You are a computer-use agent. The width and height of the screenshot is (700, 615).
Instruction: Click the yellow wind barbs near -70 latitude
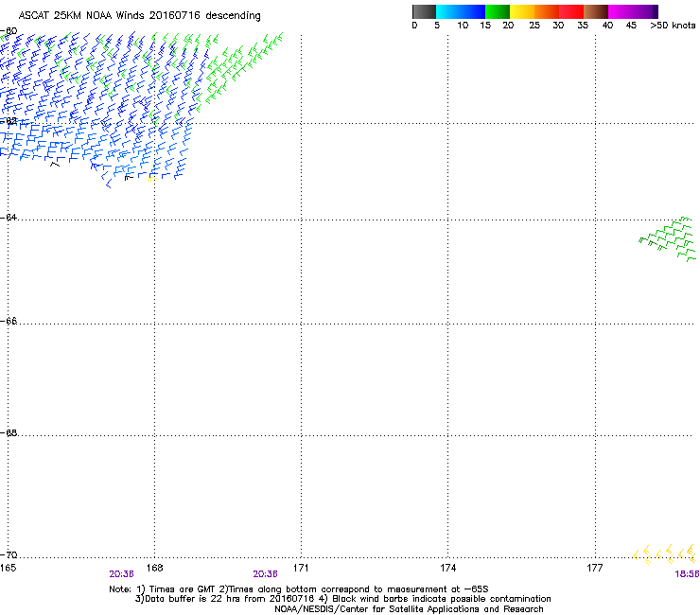pyautogui.click(x=665, y=553)
